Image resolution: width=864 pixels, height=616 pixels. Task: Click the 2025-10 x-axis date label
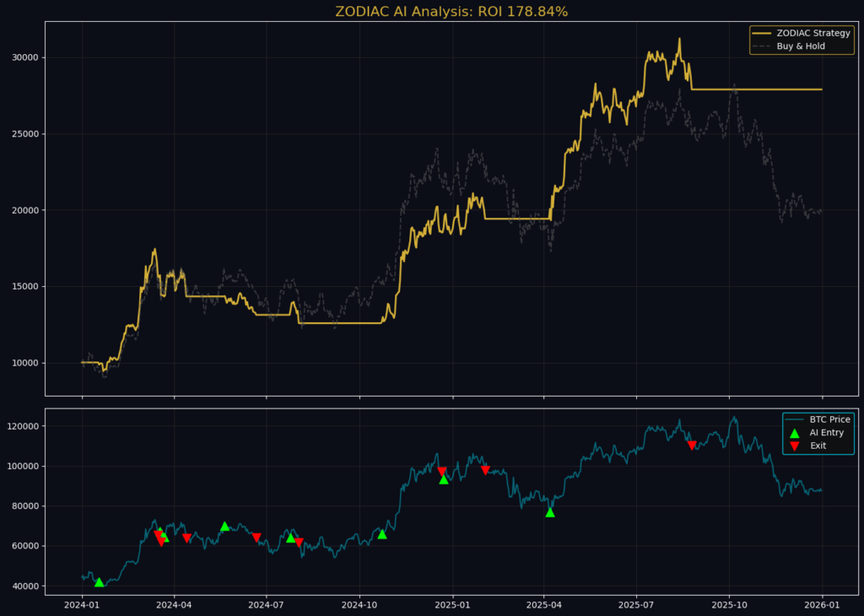pos(730,604)
